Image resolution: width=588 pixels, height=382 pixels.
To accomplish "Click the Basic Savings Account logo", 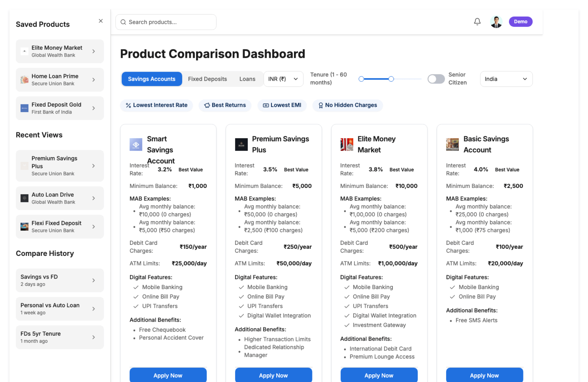I will coord(452,144).
